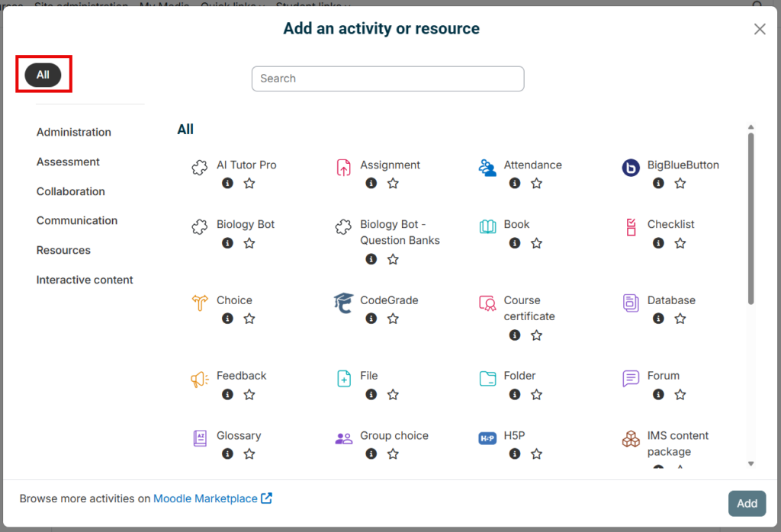Viewport: 781px width, 532px height.
Task: Select the File resource icon
Action: 343,378
